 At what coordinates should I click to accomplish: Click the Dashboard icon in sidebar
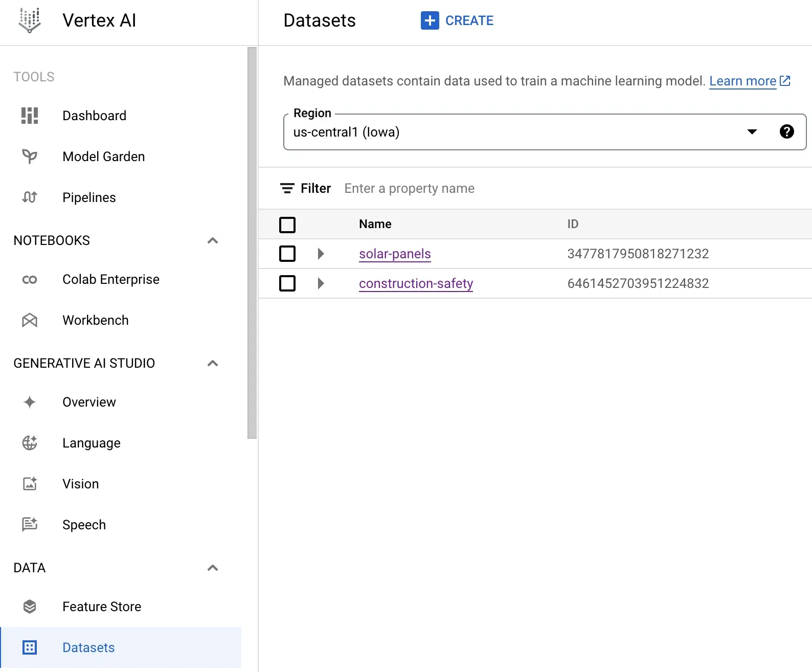click(x=30, y=116)
